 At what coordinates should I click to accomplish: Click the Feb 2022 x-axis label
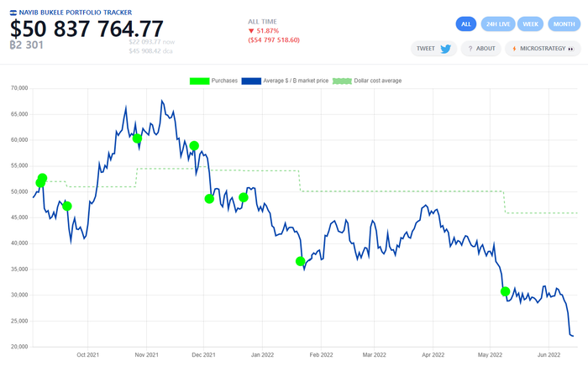[321, 355]
